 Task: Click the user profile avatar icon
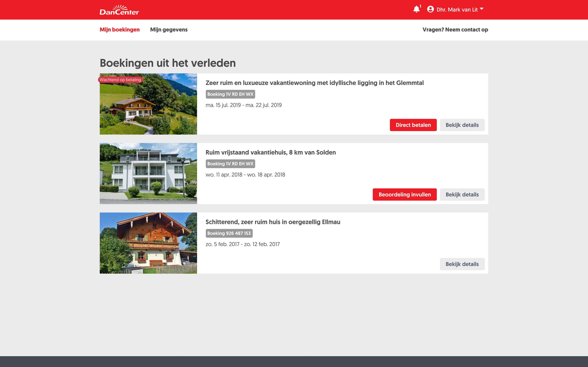[x=430, y=9]
